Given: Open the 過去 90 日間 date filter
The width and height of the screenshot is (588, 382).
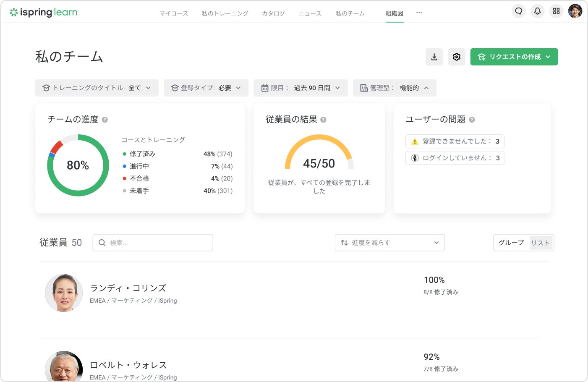Looking at the screenshot, I should point(301,88).
